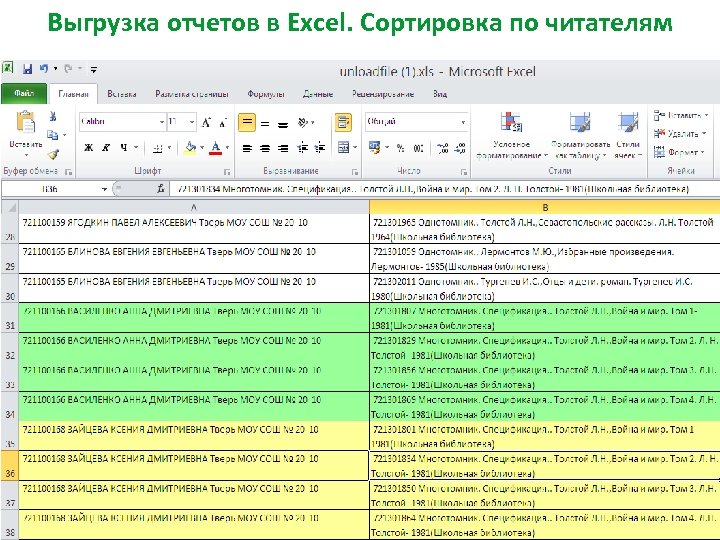Toggle underline Ч formatting
The height and width of the screenshot is (540, 720).
pos(124,148)
